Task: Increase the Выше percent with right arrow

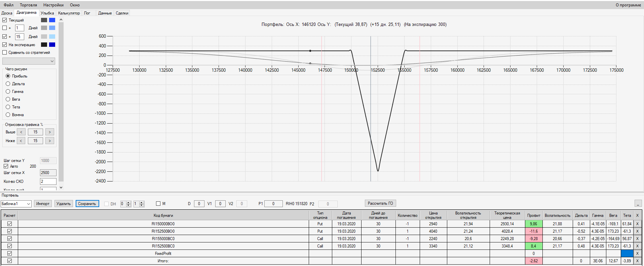Action: (50, 132)
